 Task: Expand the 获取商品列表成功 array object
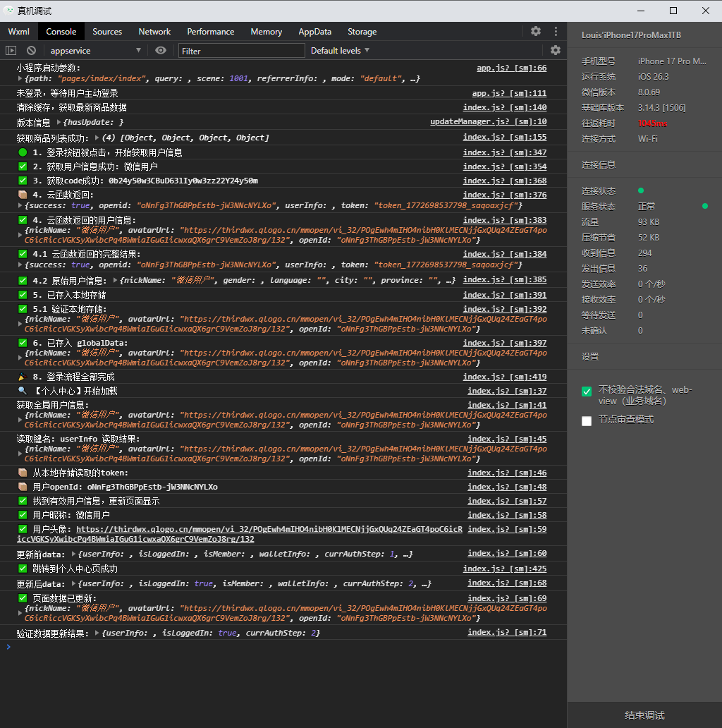tap(97, 138)
